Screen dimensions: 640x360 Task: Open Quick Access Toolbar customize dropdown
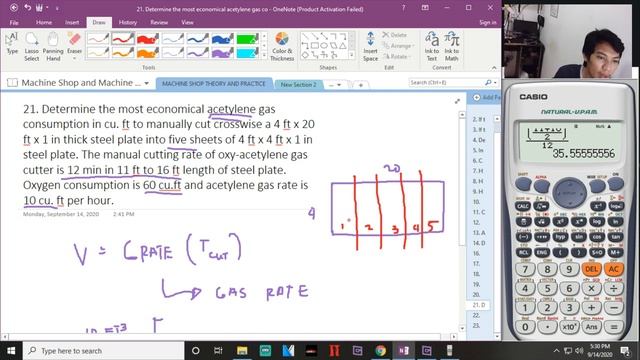point(57,8)
